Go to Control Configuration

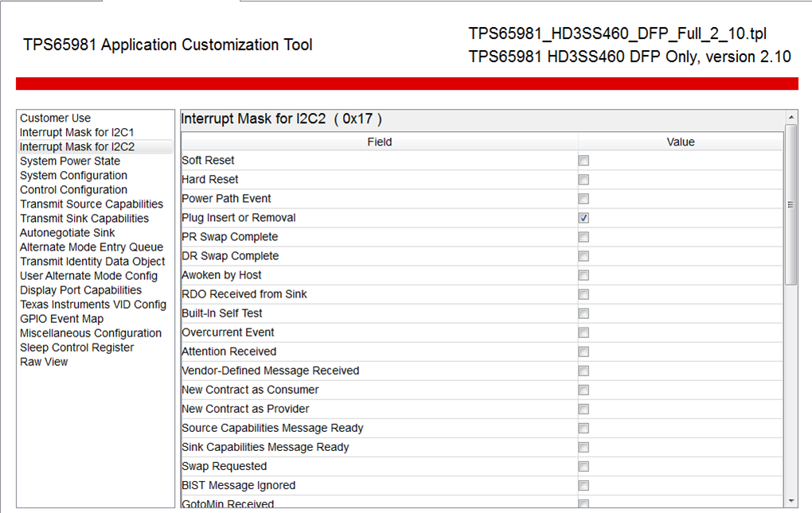click(x=73, y=190)
